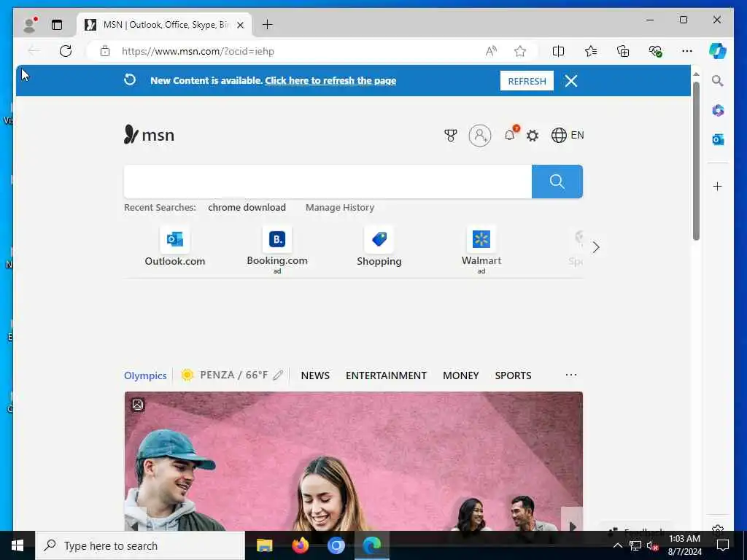This screenshot has width=747, height=560.
Task: Select recent search 'chrome download'
Action: pos(247,208)
